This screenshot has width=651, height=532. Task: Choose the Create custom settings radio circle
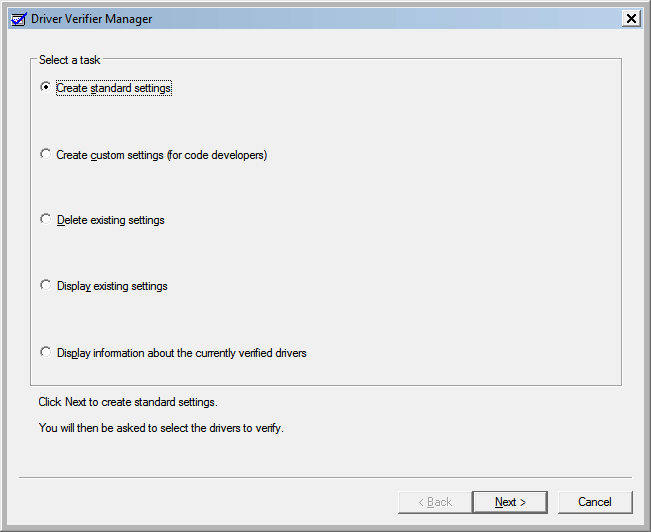click(45, 154)
